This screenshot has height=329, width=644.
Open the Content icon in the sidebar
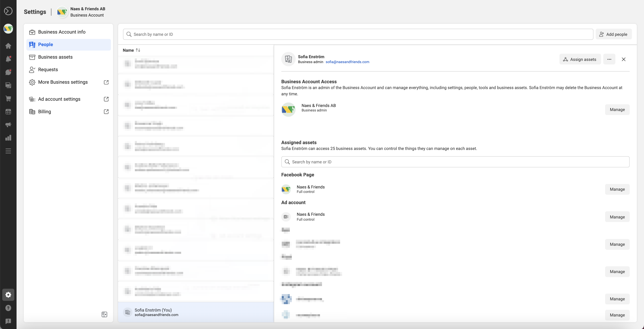click(x=8, y=85)
